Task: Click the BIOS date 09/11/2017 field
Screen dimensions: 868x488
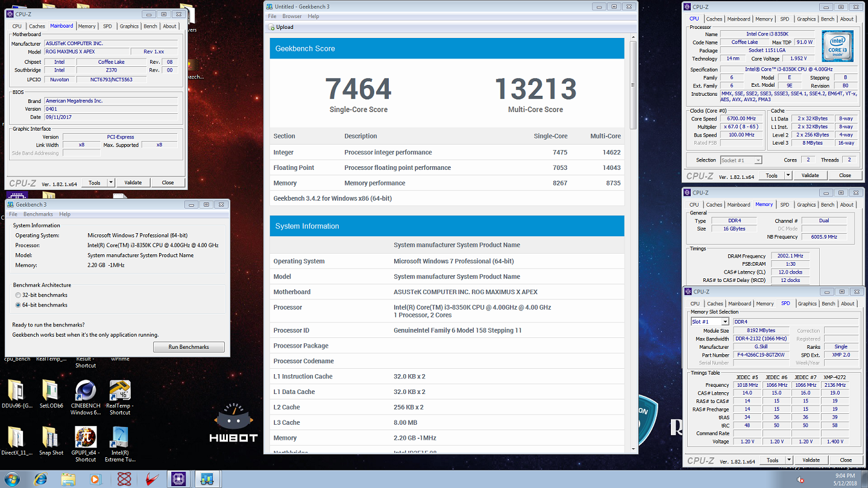Action: (x=111, y=117)
